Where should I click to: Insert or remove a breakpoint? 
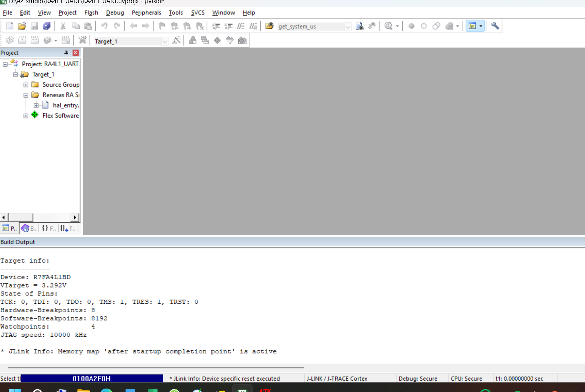point(411,26)
